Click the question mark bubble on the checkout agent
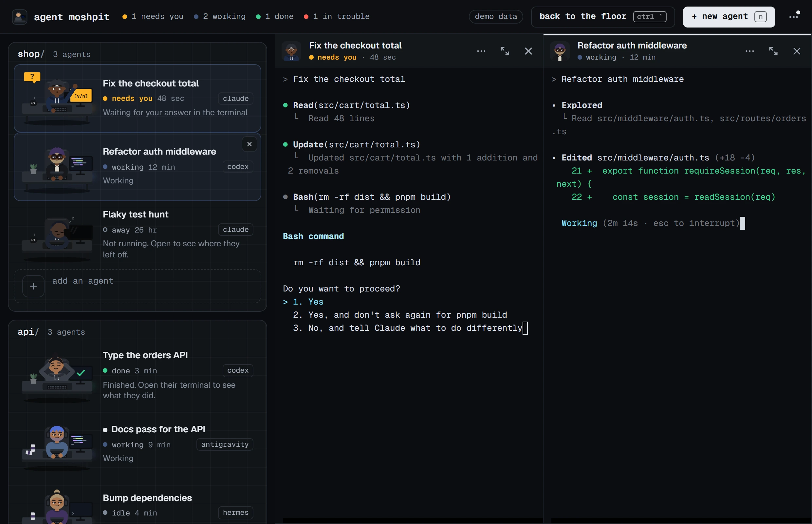Viewport: 812px width, 524px height. coord(32,77)
